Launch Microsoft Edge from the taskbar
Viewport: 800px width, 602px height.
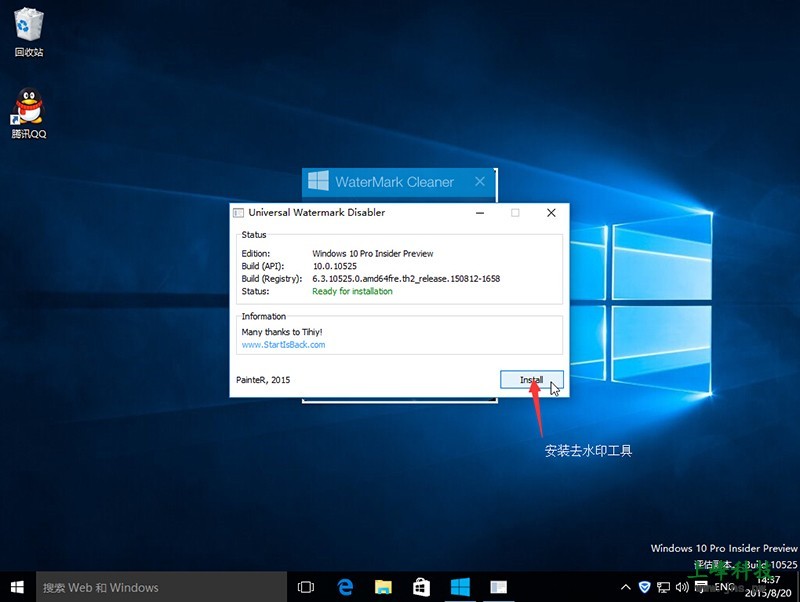[x=345, y=587]
